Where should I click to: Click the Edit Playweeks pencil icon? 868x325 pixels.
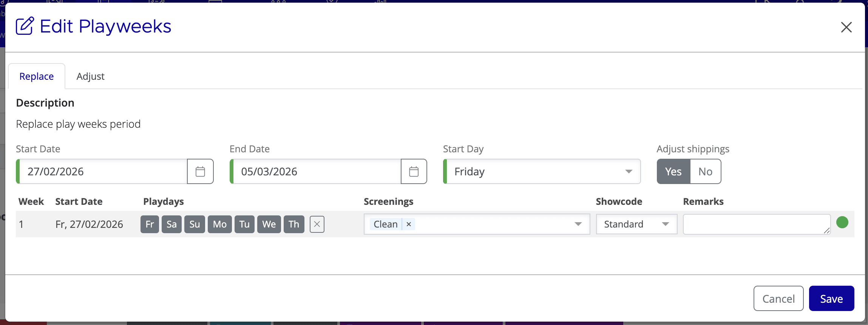pos(25,26)
